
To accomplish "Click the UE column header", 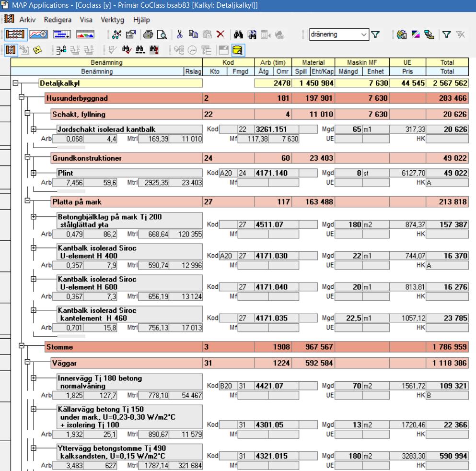I will [x=407, y=62].
